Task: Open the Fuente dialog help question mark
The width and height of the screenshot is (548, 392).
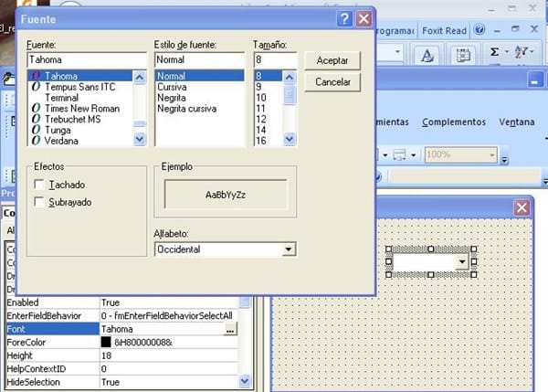Action: (x=344, y=18)
